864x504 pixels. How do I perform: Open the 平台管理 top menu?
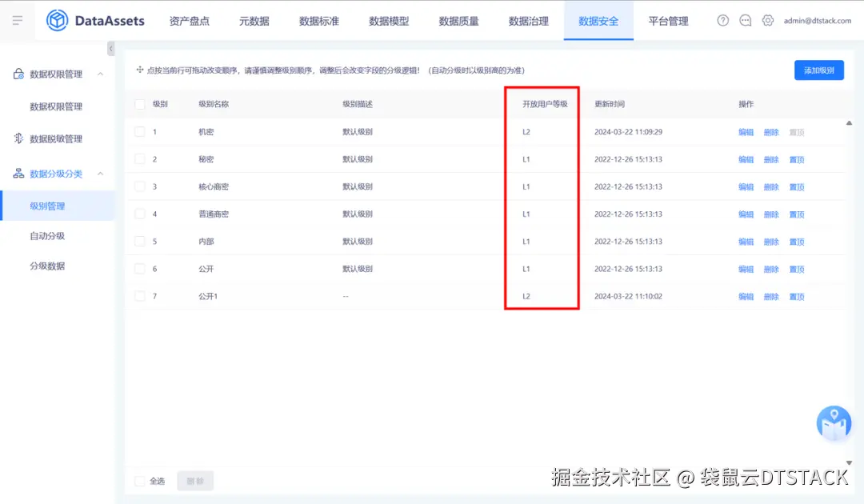point(668,21)
